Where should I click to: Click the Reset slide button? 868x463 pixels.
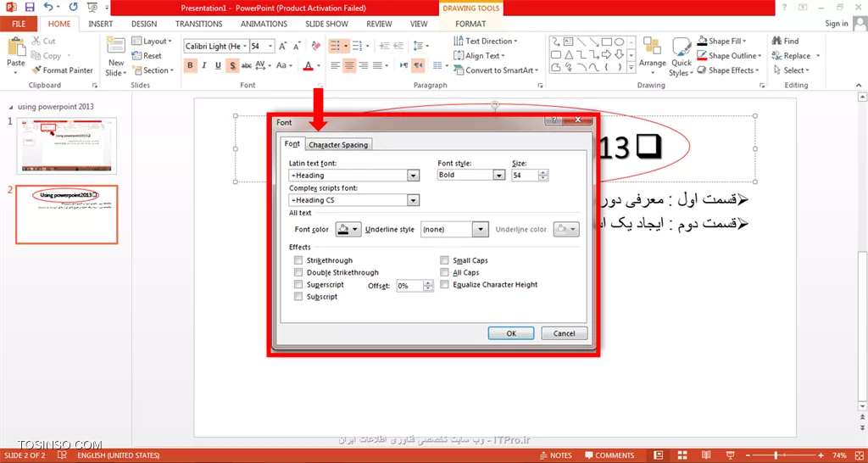(x=147, y=55)
